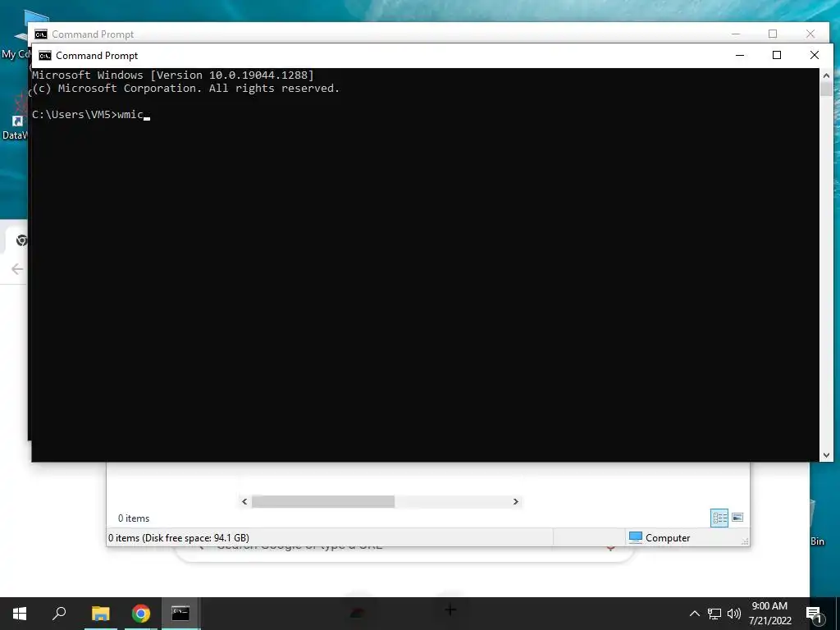
Task: Open the Action Center notifications icon
Action: coord(814,615)
